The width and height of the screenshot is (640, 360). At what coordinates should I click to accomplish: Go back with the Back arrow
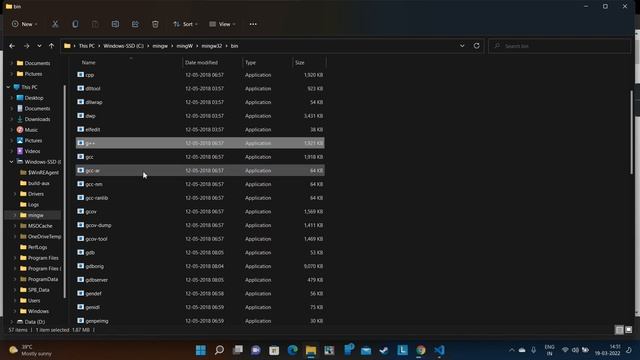[x=12, y=46]
